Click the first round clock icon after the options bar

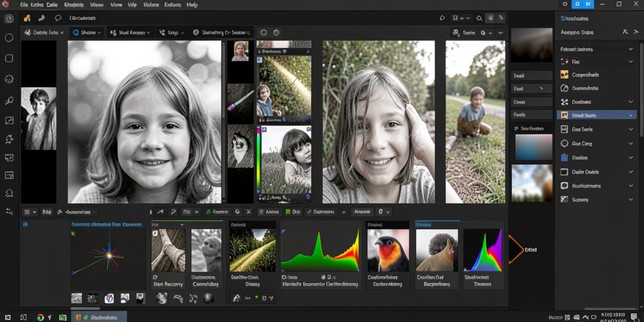[x=264, y=33]
